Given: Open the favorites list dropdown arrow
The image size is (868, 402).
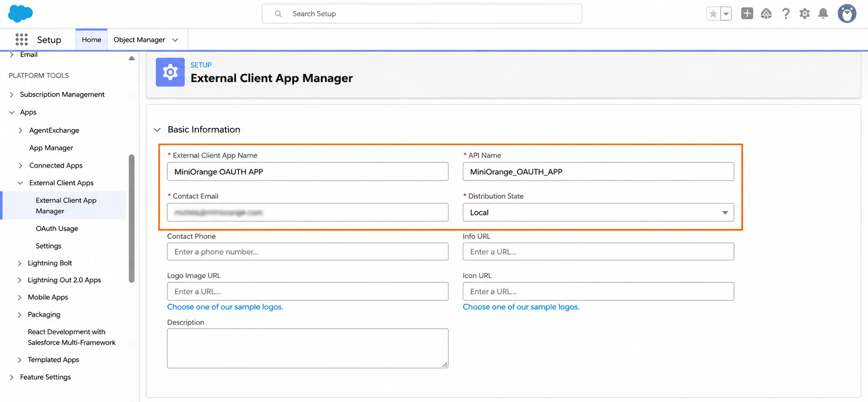Looking at the screenshot, I should tap(726, 14).
